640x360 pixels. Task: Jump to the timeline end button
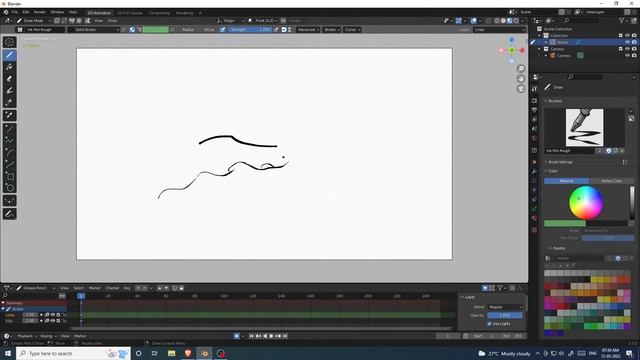click(285, 336)
